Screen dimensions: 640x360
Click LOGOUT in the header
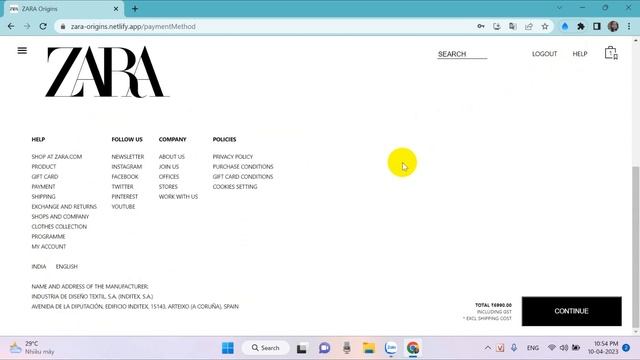pos(544,54)
